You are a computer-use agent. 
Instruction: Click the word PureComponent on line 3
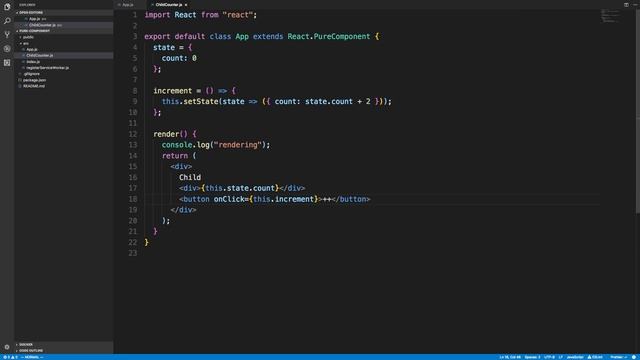[342, 36]
